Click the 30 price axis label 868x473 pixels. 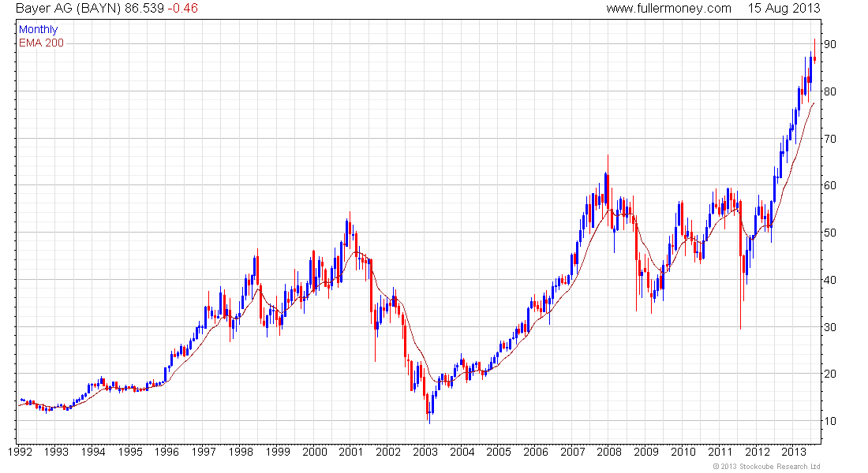click(x=830, y=327)
